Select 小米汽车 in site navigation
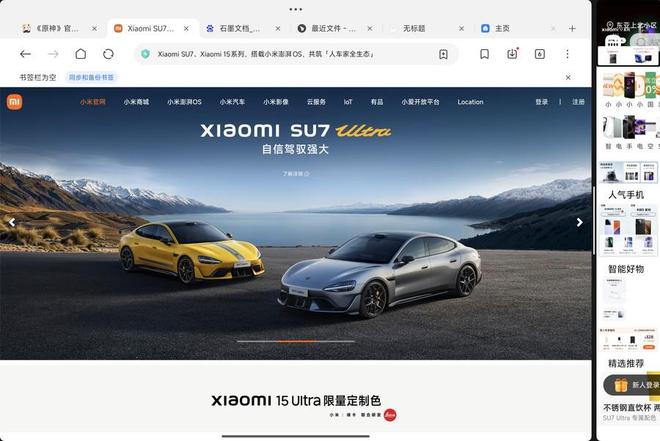The width and height of the screenshot is (660, 441). tap(232, 102)
